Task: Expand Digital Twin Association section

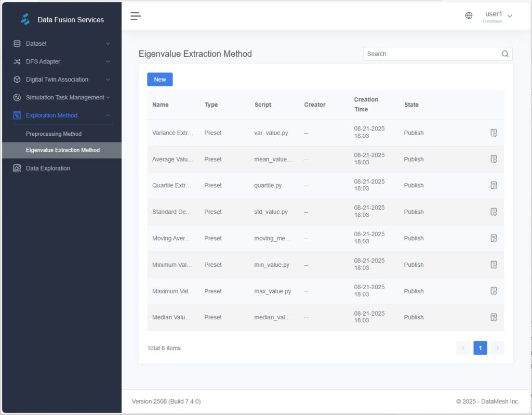Action: pos(61,80)
